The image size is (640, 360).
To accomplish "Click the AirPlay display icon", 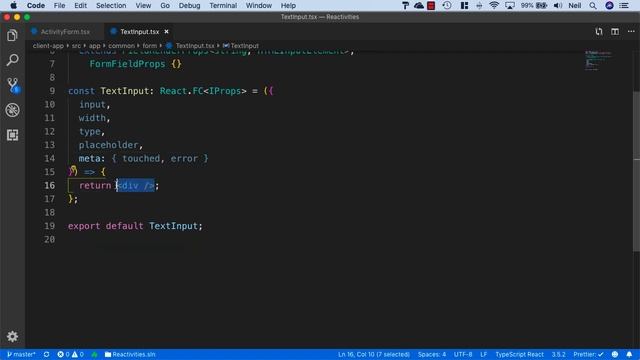I will pyautogui.click(x=510, y=5).
